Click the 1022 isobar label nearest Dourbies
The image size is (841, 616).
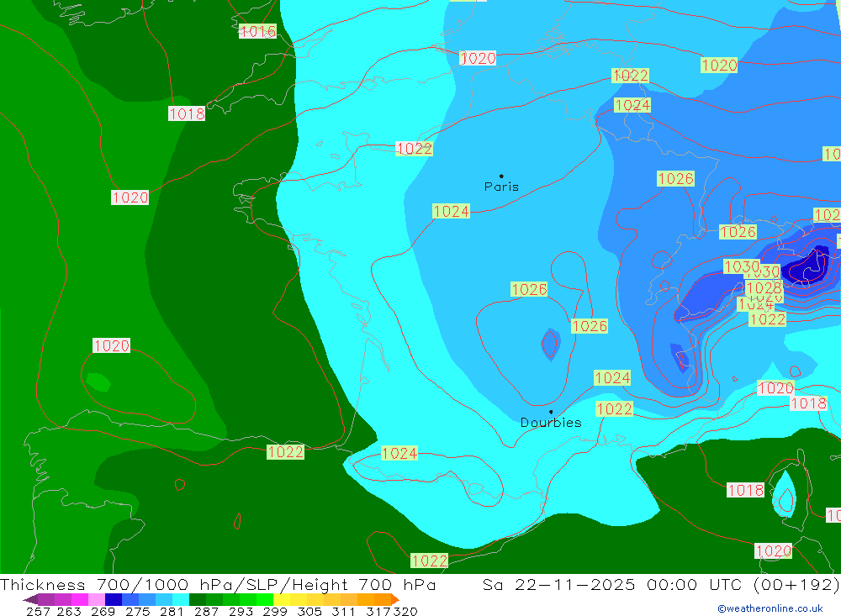click(614, 409)
